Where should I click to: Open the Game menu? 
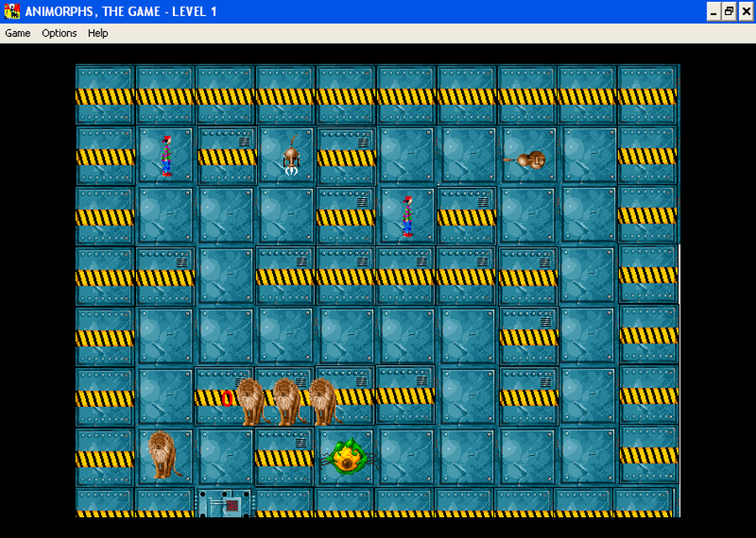pos(17,33)
